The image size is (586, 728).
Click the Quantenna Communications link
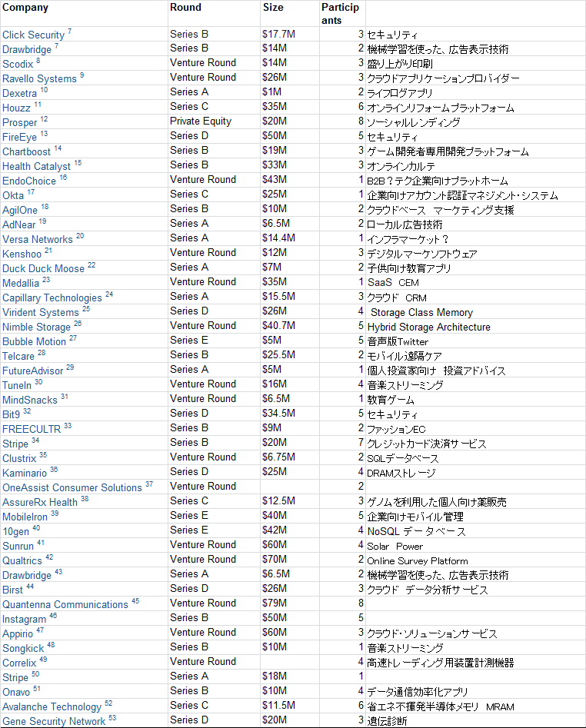tap(65, 604)
